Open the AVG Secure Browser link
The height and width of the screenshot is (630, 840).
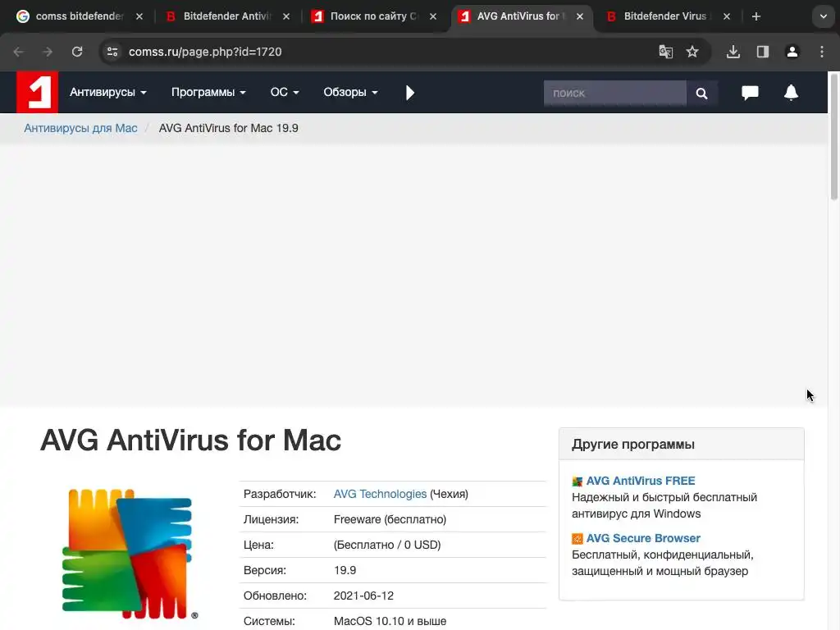643,538
